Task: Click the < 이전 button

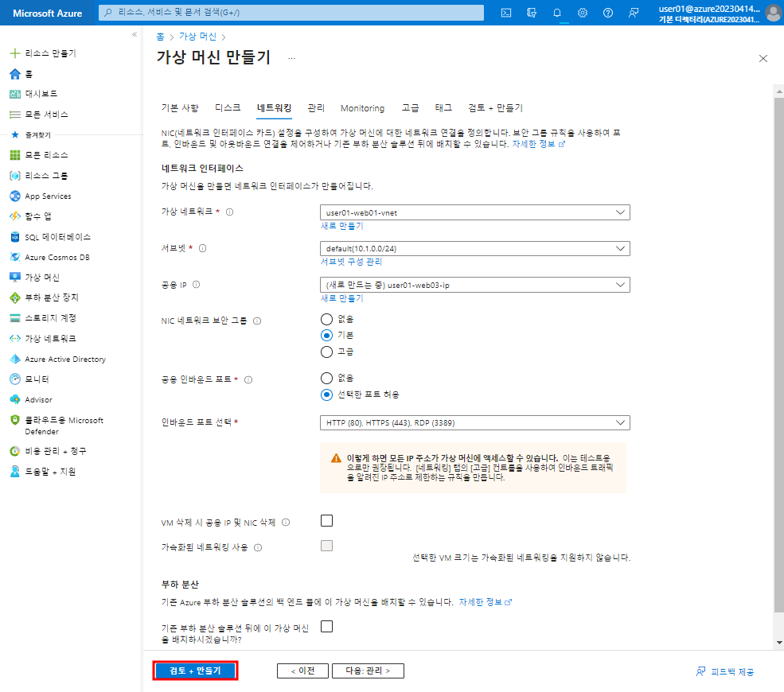Action: coord(302,671)
